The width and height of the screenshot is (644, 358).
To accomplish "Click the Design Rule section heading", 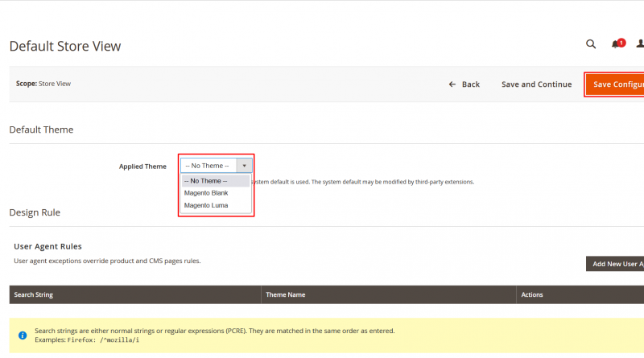I will click(35, 212).
